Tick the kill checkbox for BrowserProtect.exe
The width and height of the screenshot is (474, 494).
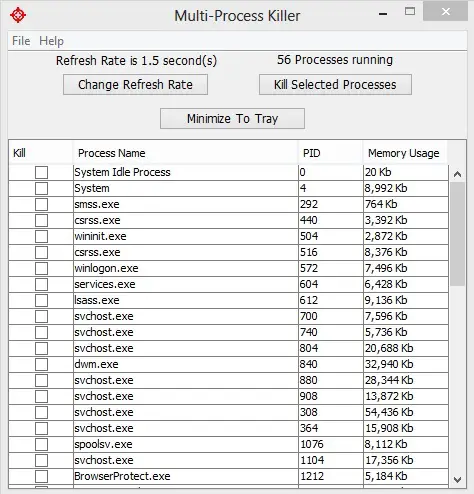[x=41, y=477]
